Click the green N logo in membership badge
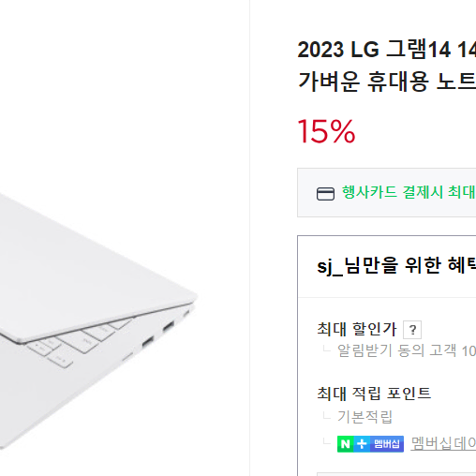The height and width of the screenshot is (476, 476). point(345,444)
